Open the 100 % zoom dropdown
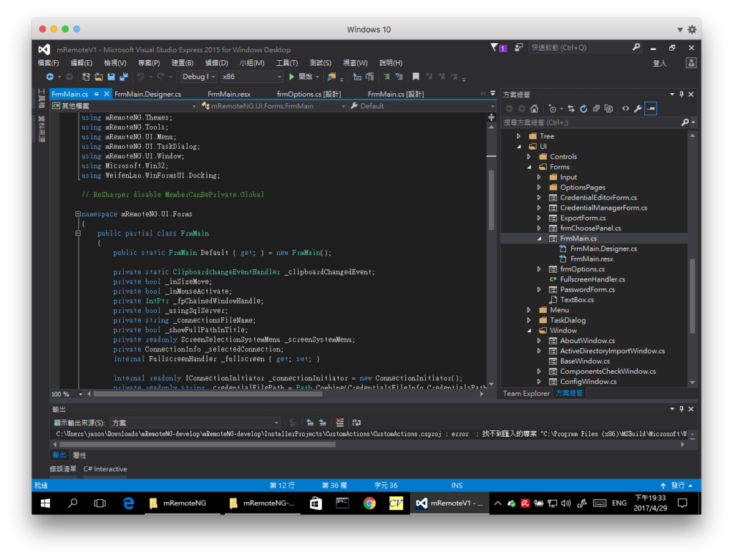The image size is (733, 560). point(67,395)
